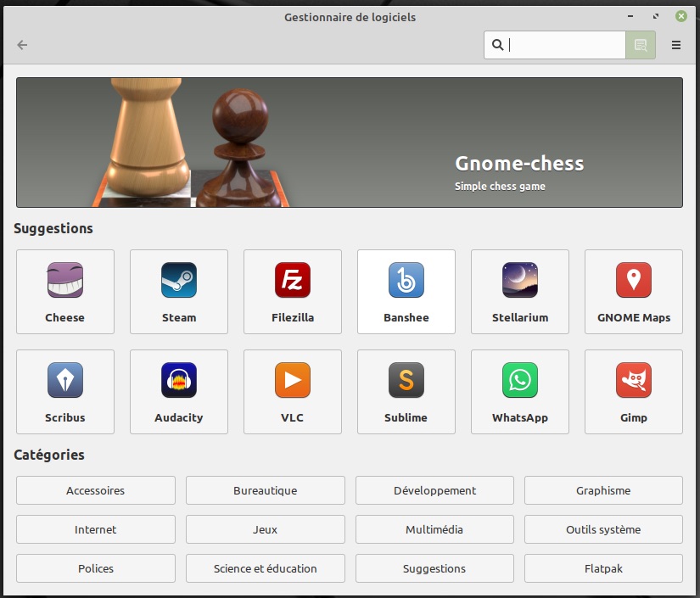
Task: Open the Gnome-chess featured banner
Action: [x=350, y=143]
